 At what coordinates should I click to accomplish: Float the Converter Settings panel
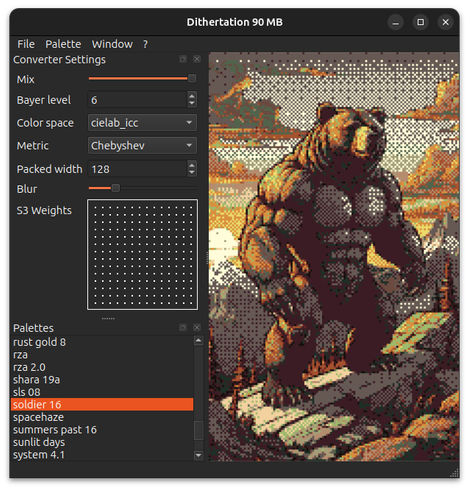pos(183,59)
